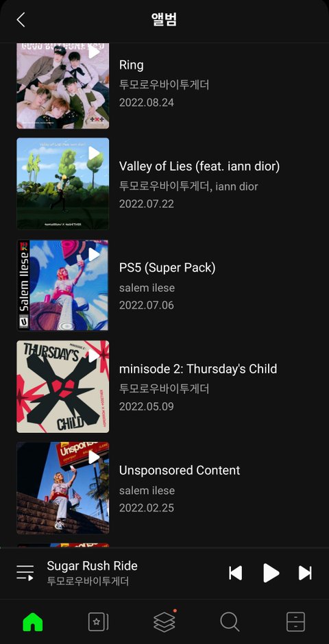Open the Unsponsored Content album cover thumbnail
This screenshot has width=329, height=644.
[63, 488]
